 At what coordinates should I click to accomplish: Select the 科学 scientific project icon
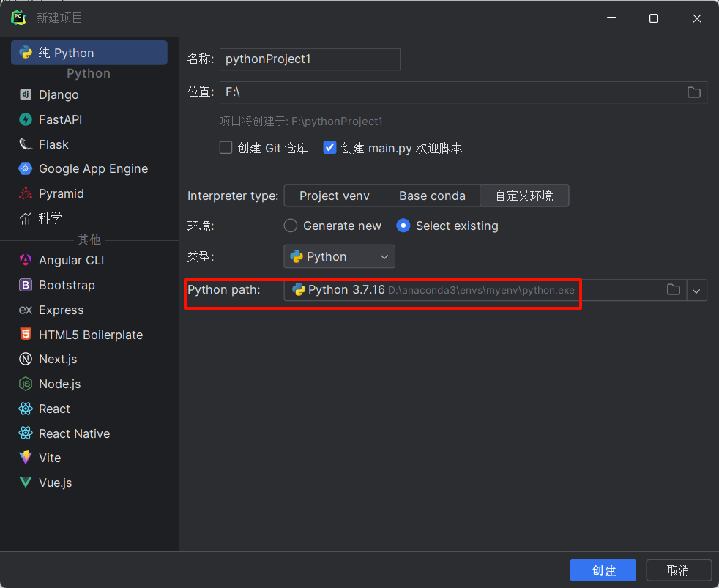point(26,218)
